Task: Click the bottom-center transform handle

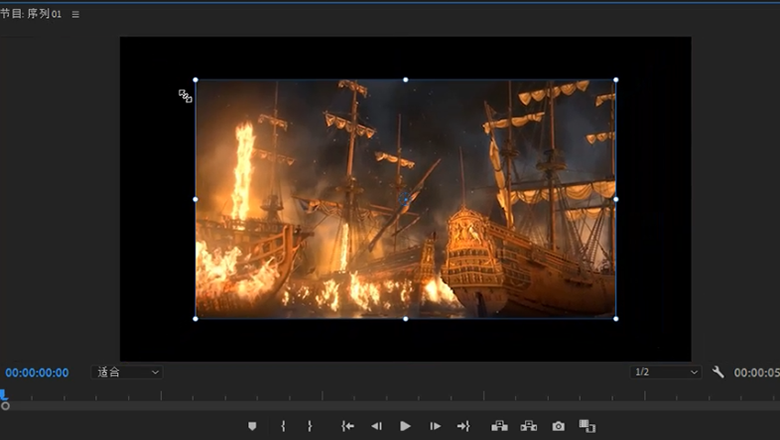Action: (405, 319)
